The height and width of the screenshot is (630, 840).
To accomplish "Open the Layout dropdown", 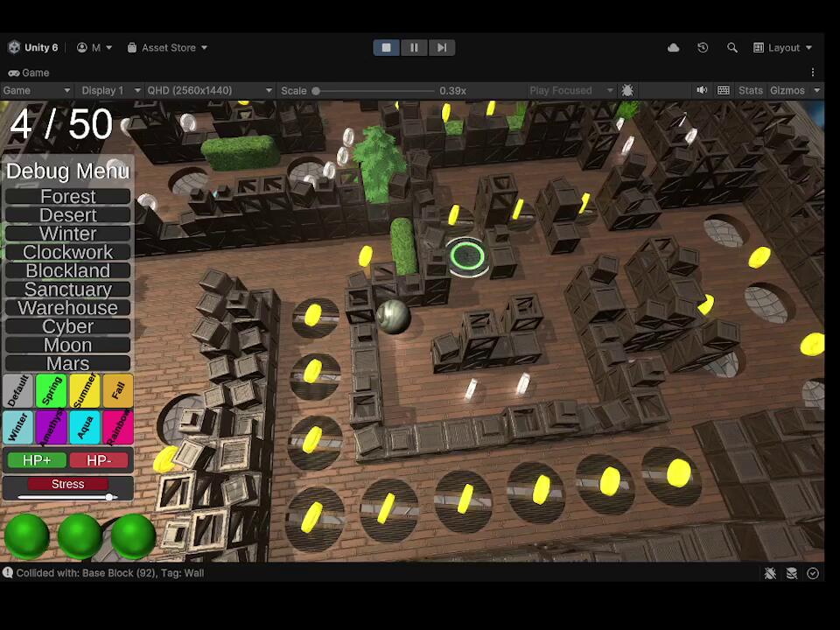I will click(x=783, y=47).
